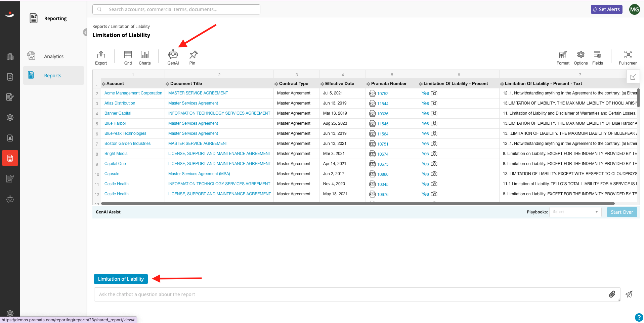This screenshot has width=644, height=323.
Task: Open the buildings icon in left sidebar
Action: click(10, 56)
